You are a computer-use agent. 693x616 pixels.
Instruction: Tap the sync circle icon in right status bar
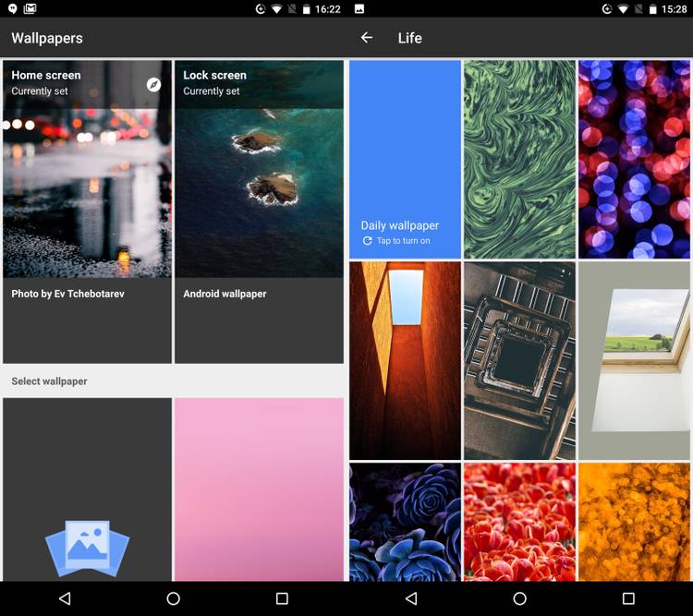click(607, 9)
